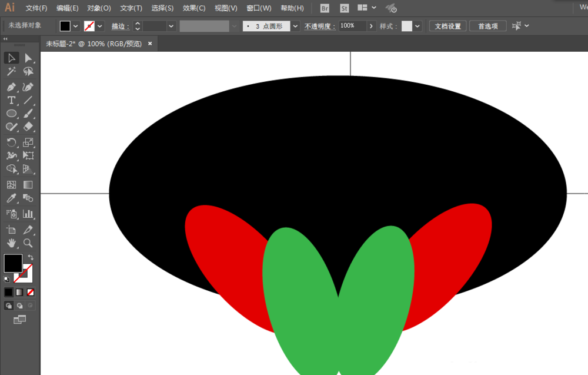Open the 对象(O) menu
Image resolution: width=588 pixels, height=375 pixels.
pos(99,8)
